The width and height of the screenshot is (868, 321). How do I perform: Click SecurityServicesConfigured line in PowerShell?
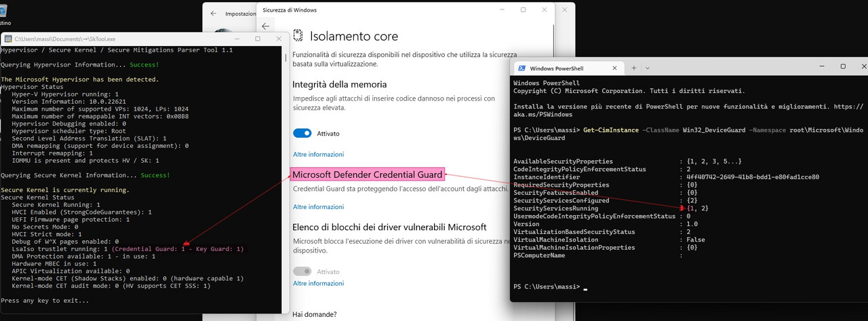coord(604,200)
